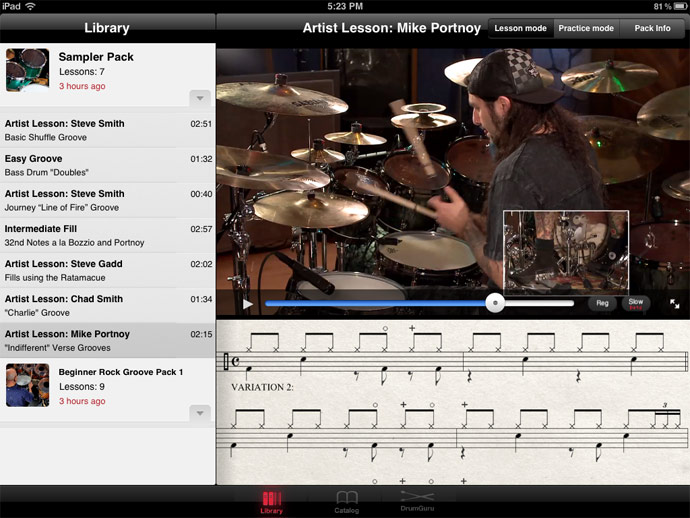Tap the Wi-Fi status icon

tap(30, 6)
